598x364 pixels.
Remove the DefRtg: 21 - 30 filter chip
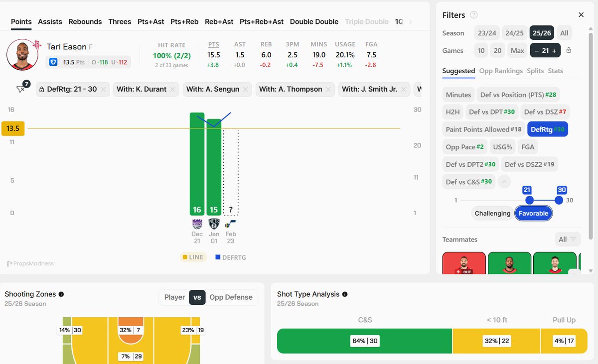pyautogui.click(x=103, y=90)
